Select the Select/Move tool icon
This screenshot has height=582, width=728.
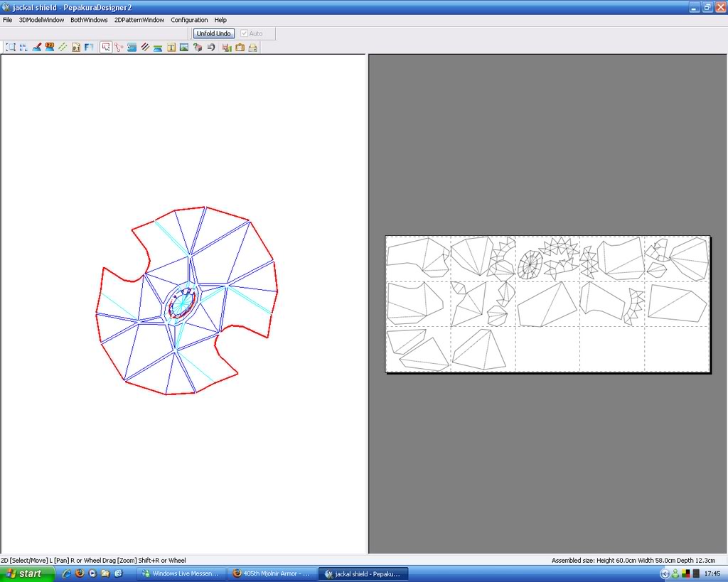click(x=106, y=48)
